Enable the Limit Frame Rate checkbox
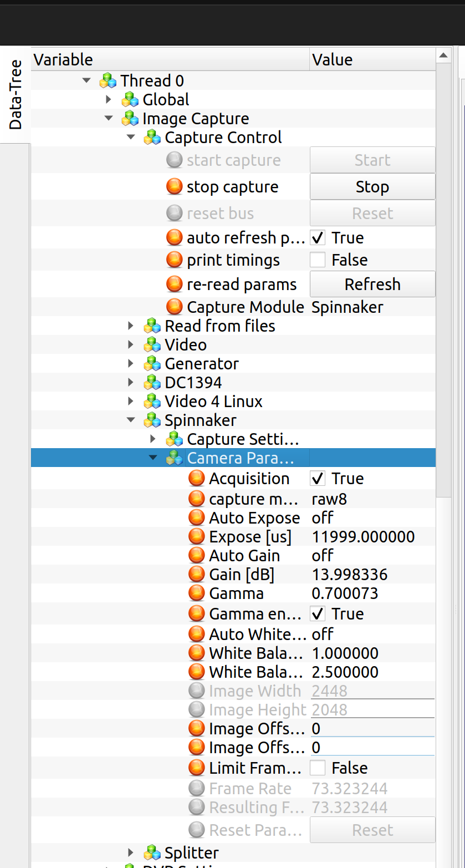 318,768
